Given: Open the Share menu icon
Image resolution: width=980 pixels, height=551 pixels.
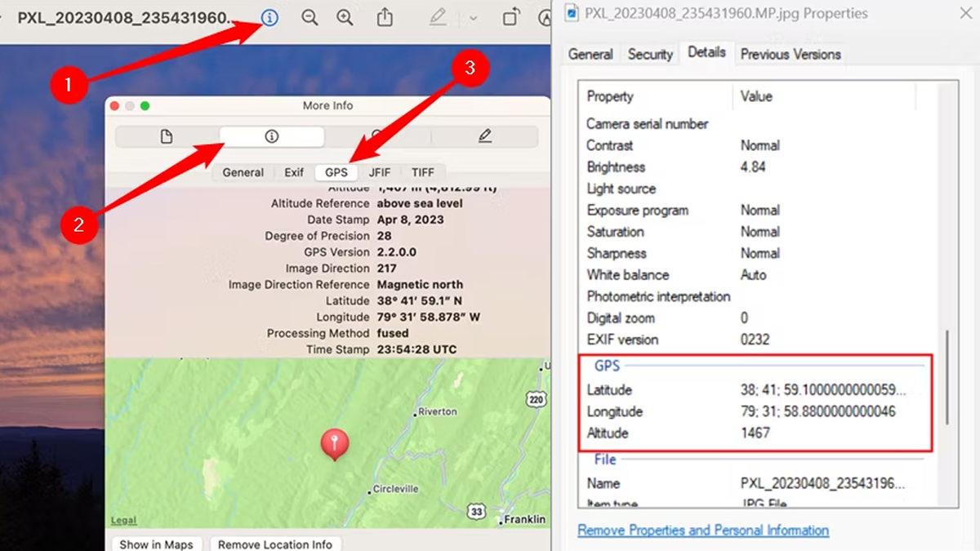Looking at the screenshot, I should [x=385, y=17].
